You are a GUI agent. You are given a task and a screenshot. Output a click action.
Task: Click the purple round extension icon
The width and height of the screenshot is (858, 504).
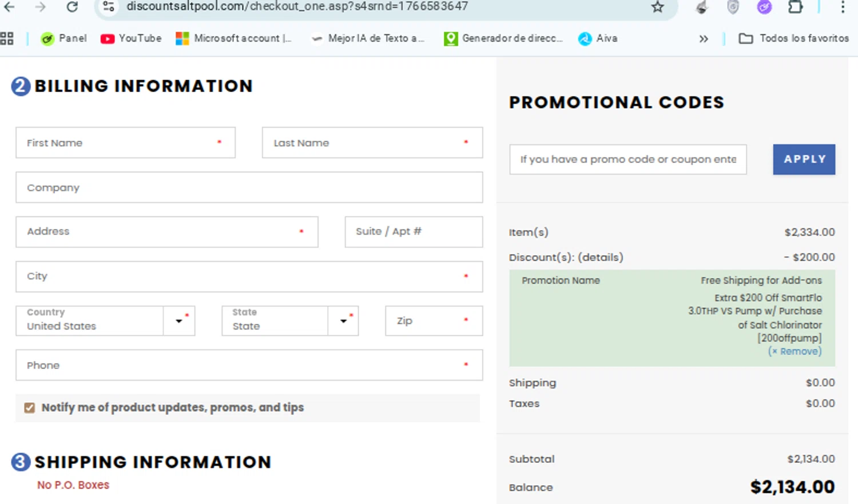(764, 7)
